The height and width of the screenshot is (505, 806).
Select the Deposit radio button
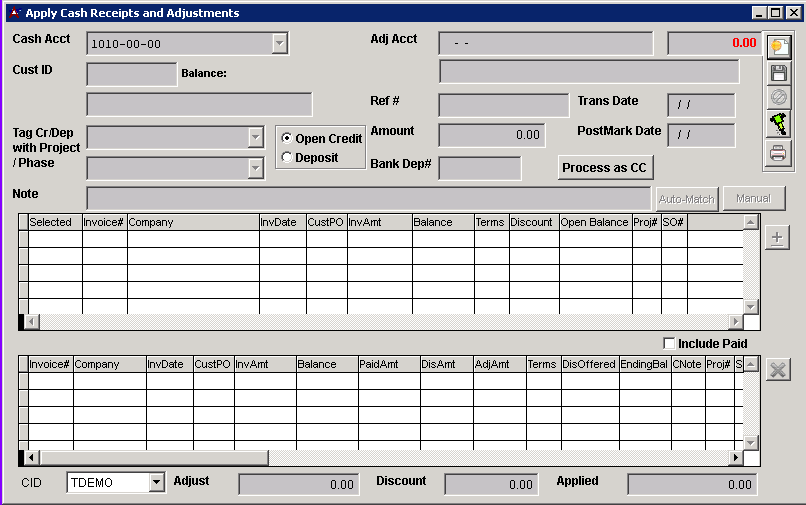point(288,157)
